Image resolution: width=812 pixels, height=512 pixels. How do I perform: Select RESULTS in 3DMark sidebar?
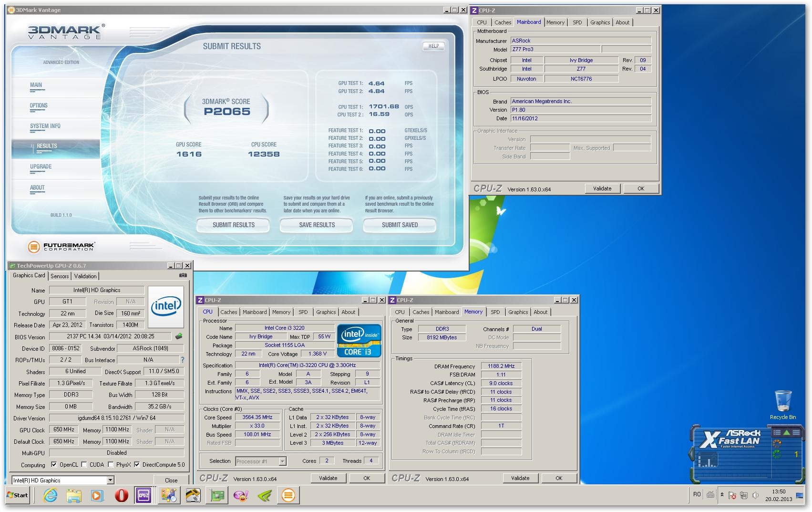coord(56,148)
